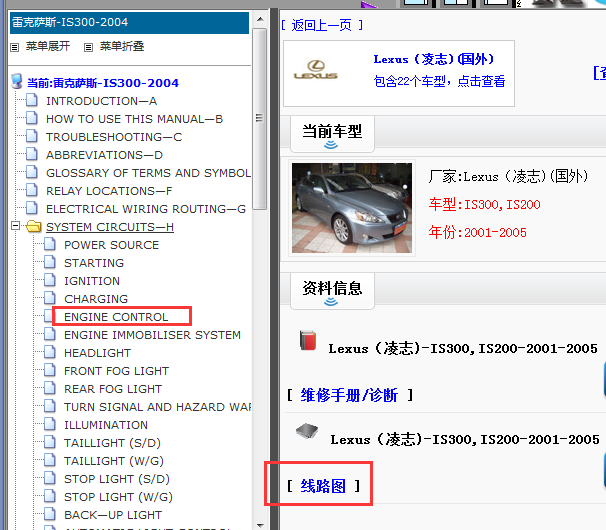Expand all menus with 菜单展开
The height and width of the screenshot is (530, 606).
(x=48, y=46)
